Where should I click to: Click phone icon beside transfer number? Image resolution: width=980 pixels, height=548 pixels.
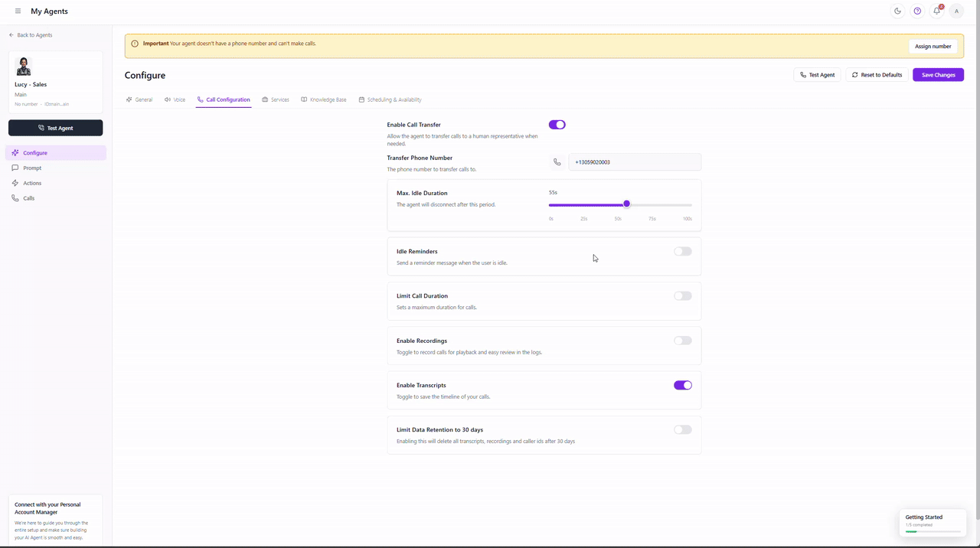pos(557,162)
